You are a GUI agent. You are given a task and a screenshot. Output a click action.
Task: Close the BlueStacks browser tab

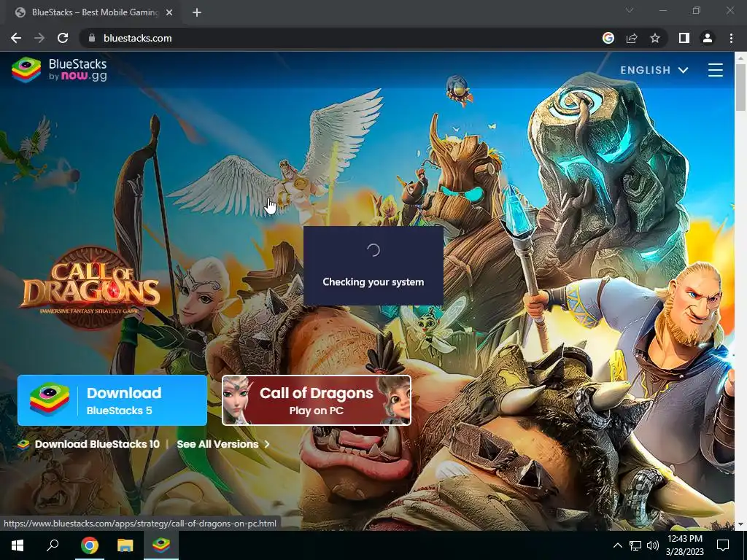point(169,12)
